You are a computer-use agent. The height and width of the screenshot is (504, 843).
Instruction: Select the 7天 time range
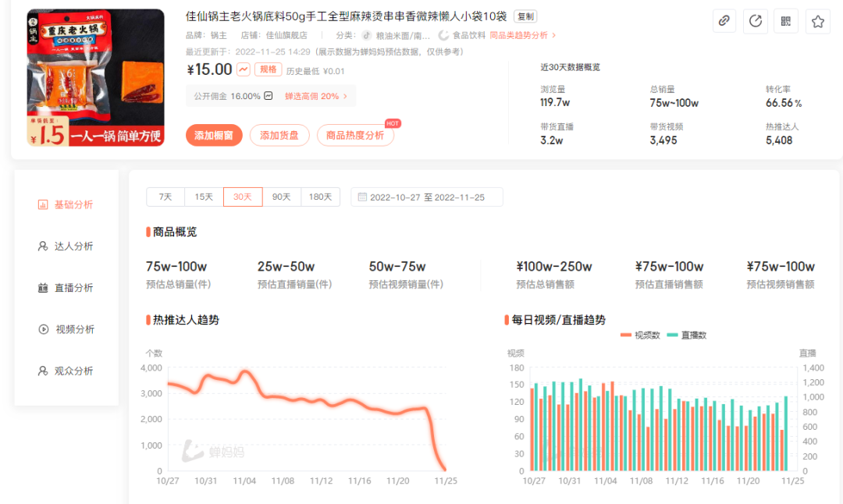(x=165, y=197)
